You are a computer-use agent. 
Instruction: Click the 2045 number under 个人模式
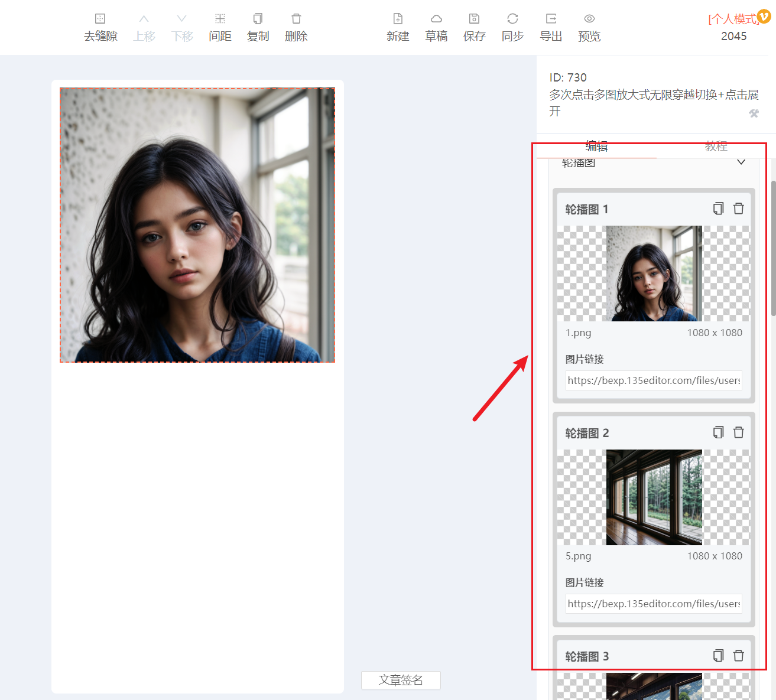(733, 36)
